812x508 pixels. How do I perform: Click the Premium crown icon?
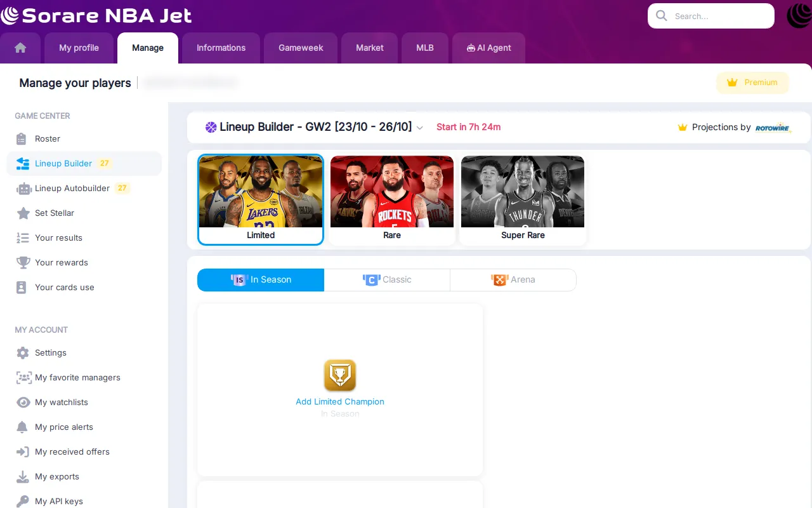tap(732, 83)
